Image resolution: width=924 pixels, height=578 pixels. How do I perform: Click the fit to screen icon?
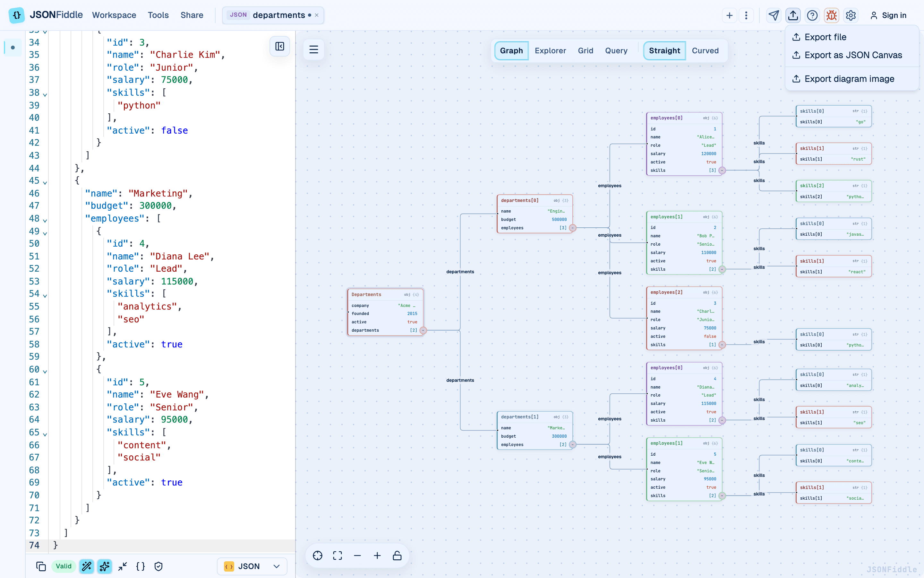338,556
